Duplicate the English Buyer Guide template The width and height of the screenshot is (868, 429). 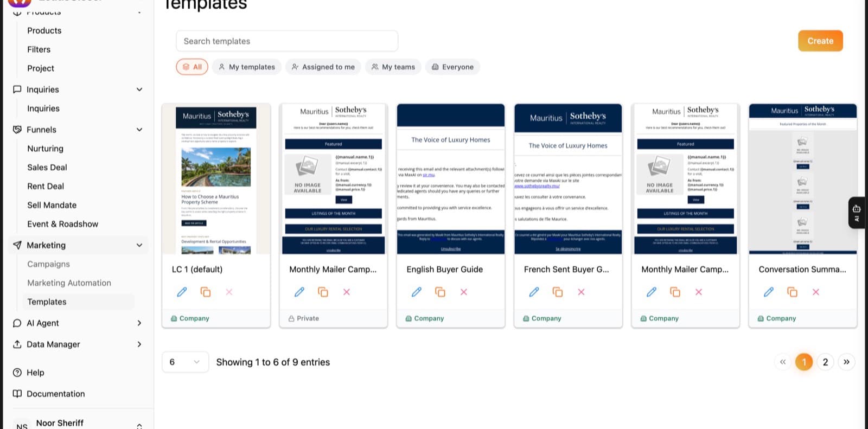[440, 292]
